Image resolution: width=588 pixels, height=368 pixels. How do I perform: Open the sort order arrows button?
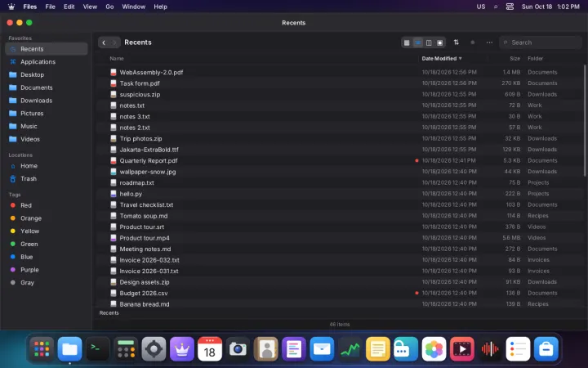tap(456, 43)
